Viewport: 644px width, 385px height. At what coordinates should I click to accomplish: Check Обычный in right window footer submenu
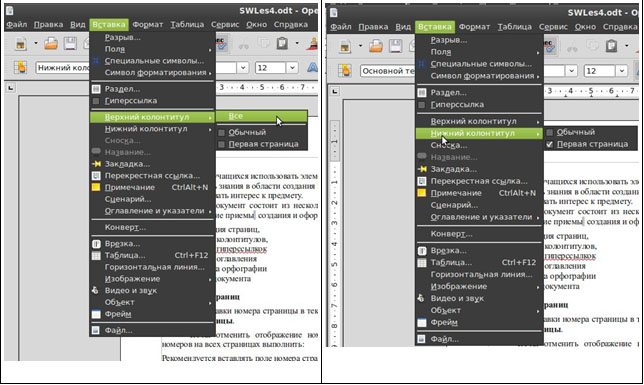(550, 132)
